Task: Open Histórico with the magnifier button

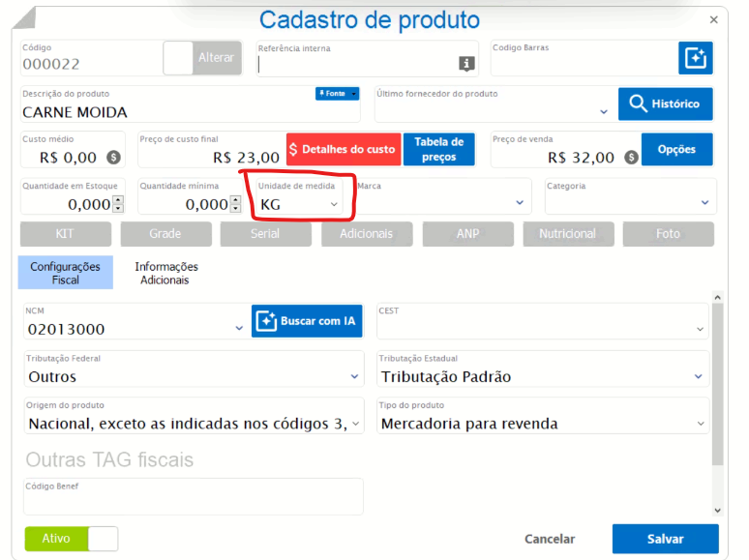Action: point(665,103)
